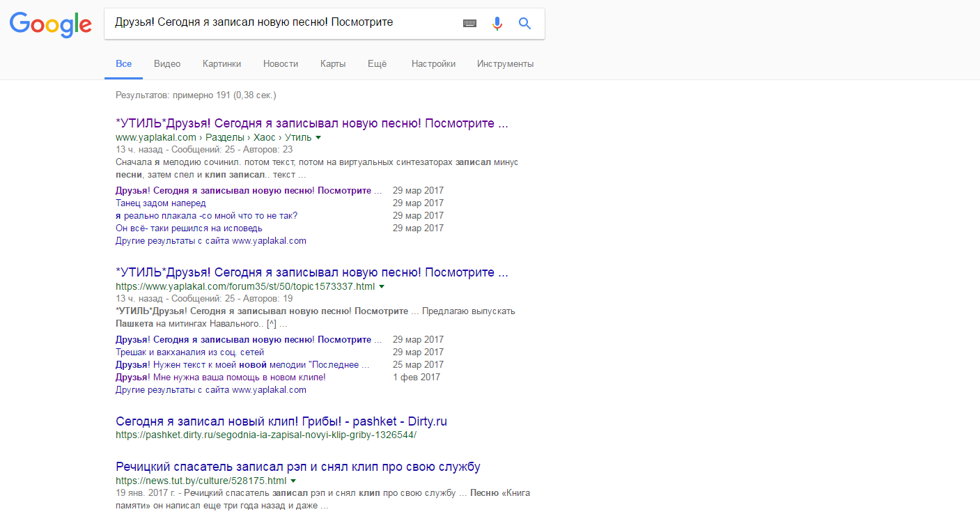The height and width of the screenshot is (521, 980).
Task: Start voice search with the microphone icon
Action: point(497,23)
